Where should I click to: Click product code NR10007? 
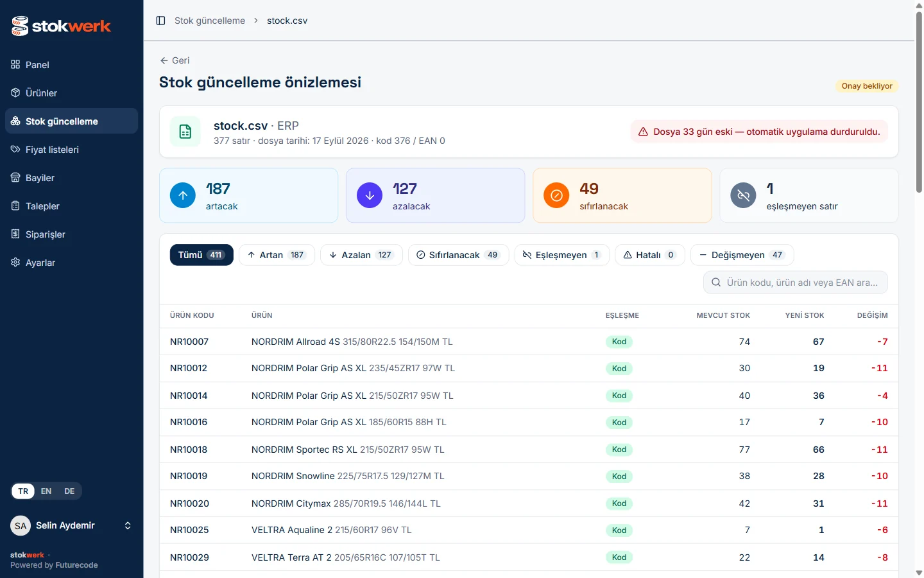pos(189,342)
